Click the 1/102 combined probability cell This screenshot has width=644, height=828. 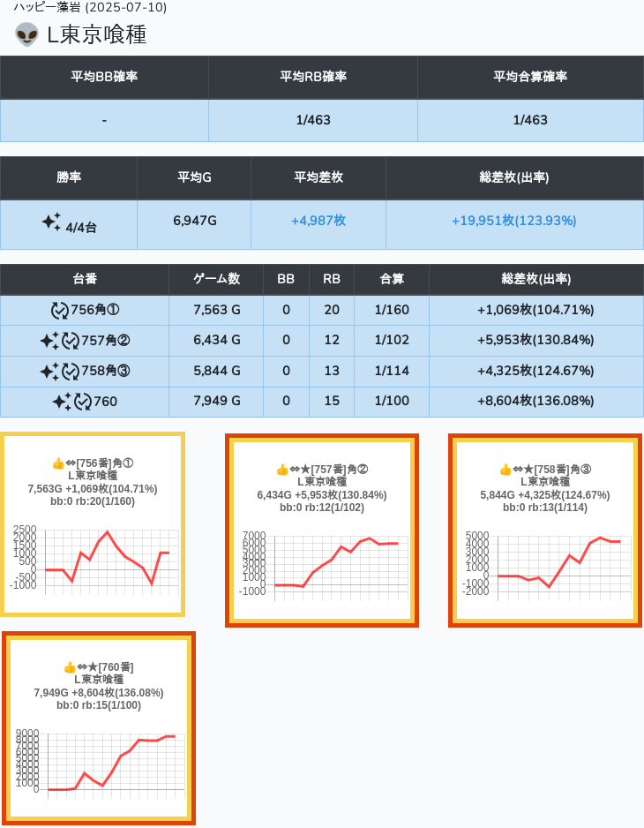tap(392, 340)
